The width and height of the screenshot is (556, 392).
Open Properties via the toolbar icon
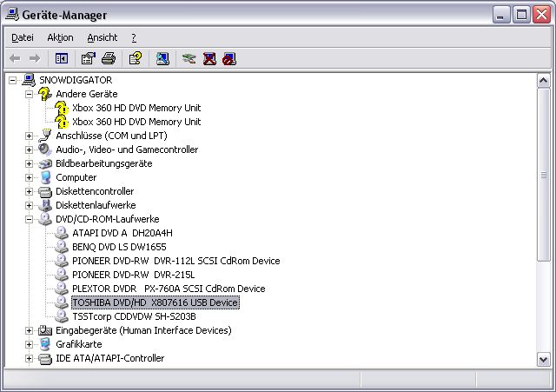tap(88, 58)
